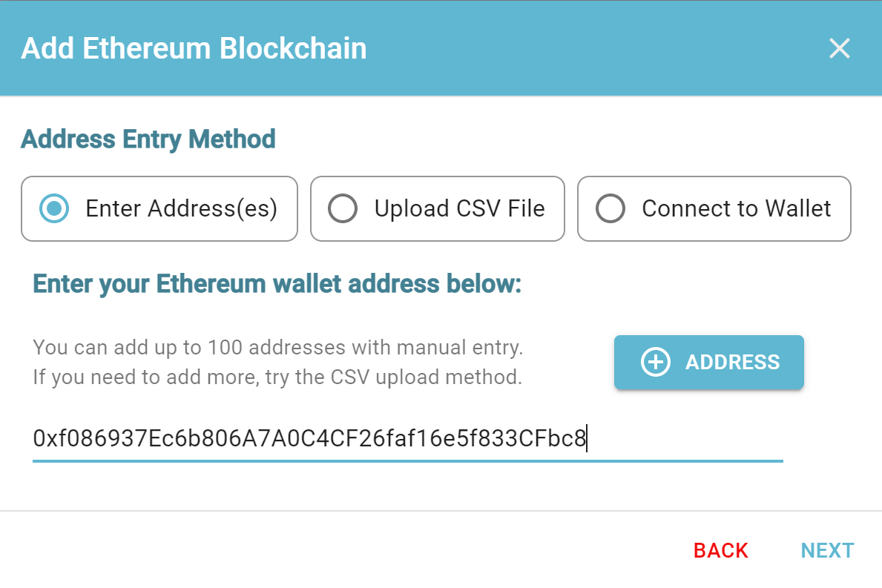Screen dimensions: 882x588
Task: Click the Address Entry Method heading
Action: 148,139
